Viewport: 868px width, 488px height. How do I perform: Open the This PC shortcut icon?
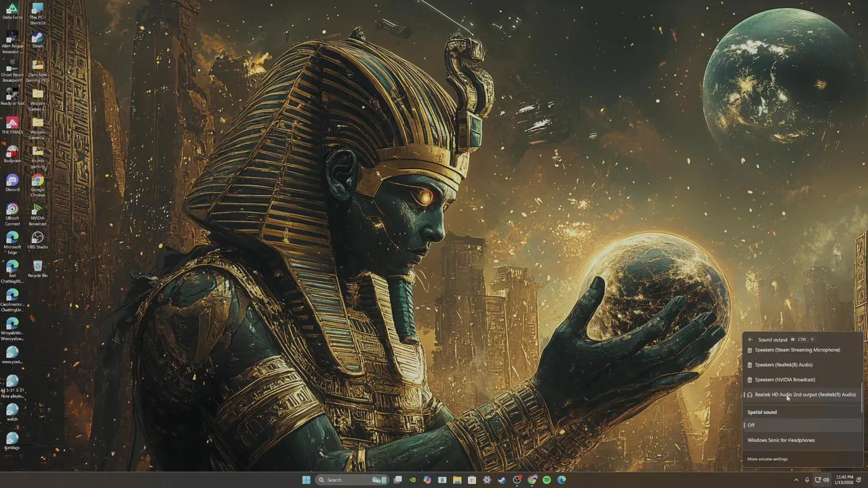tap(37, 14)
